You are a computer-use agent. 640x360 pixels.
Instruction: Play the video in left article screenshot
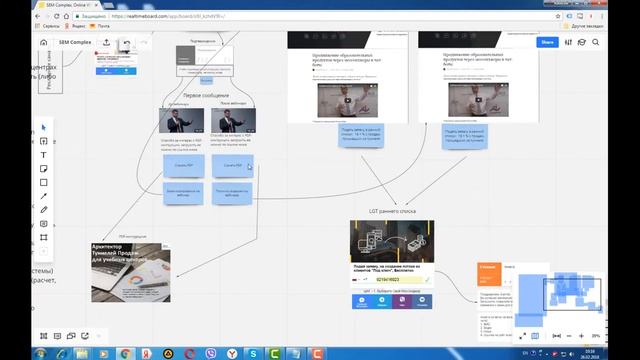[x=347, y=100]
